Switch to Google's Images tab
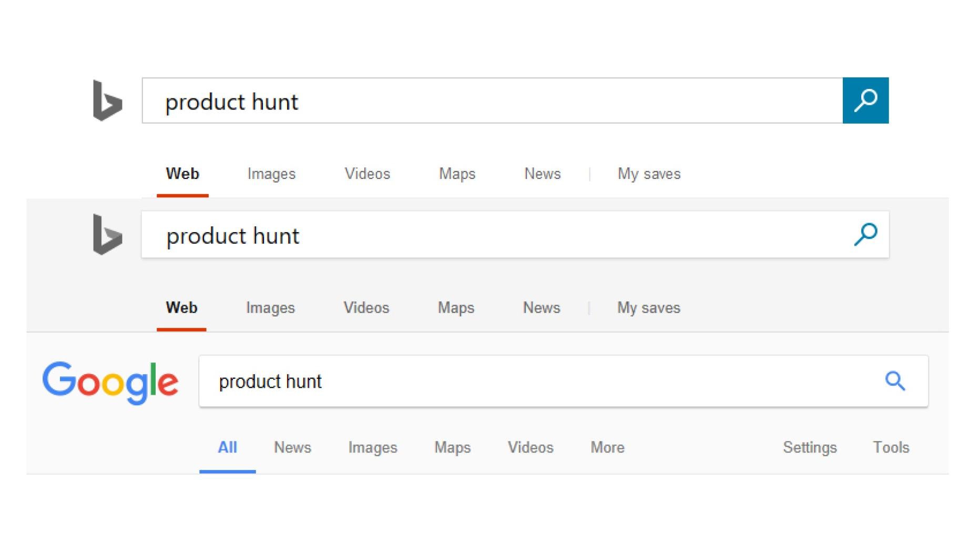The height and width of the screenshot is (552, 980). [372, 448]
